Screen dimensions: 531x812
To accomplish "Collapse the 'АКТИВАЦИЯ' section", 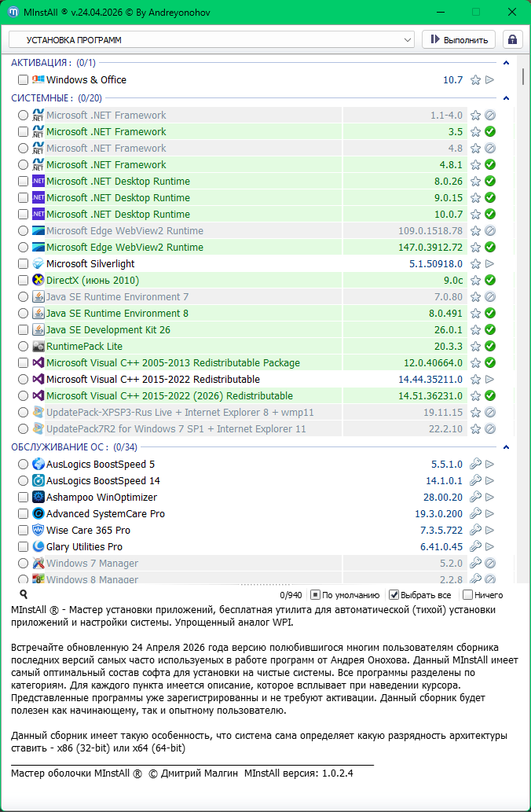I will coord(506,63).
